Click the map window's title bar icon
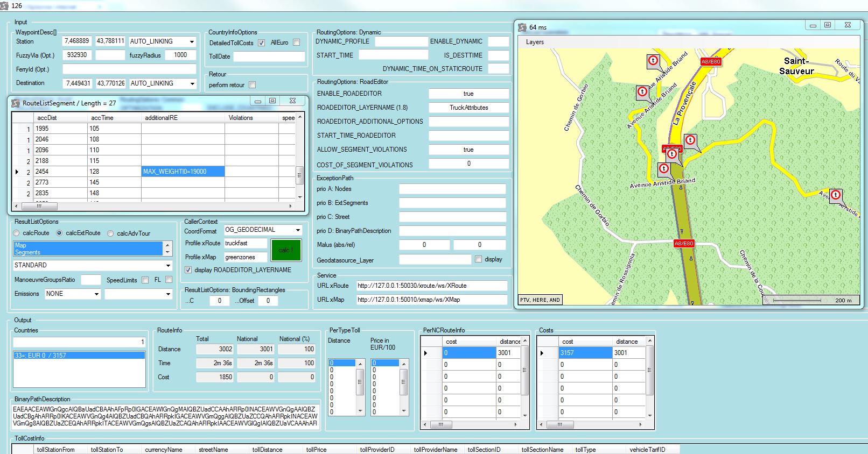Image resolution: width=868 pixels, height=454 pixels. tap(522, 27)
